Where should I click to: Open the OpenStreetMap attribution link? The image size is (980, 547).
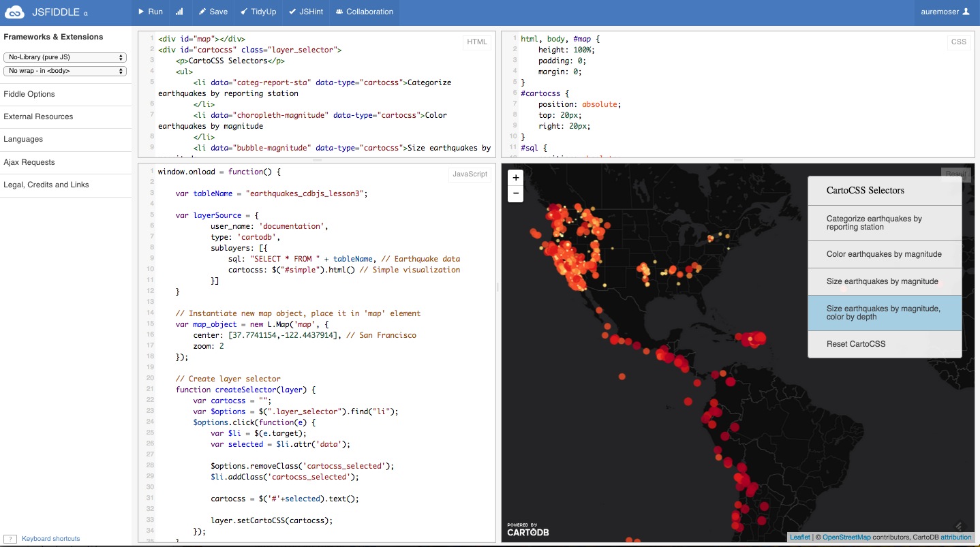tap(846, 537)
